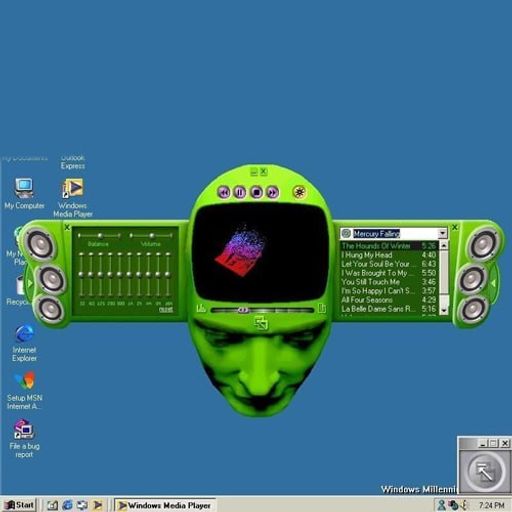This screenshot has height=512, width=512.
Task: Select track You Still Touch Me
Action: tap(389, 282)
